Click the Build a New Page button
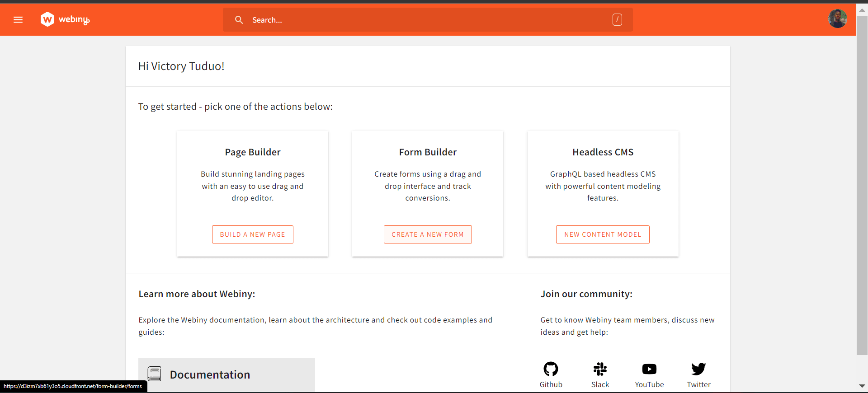 [253, 234]
